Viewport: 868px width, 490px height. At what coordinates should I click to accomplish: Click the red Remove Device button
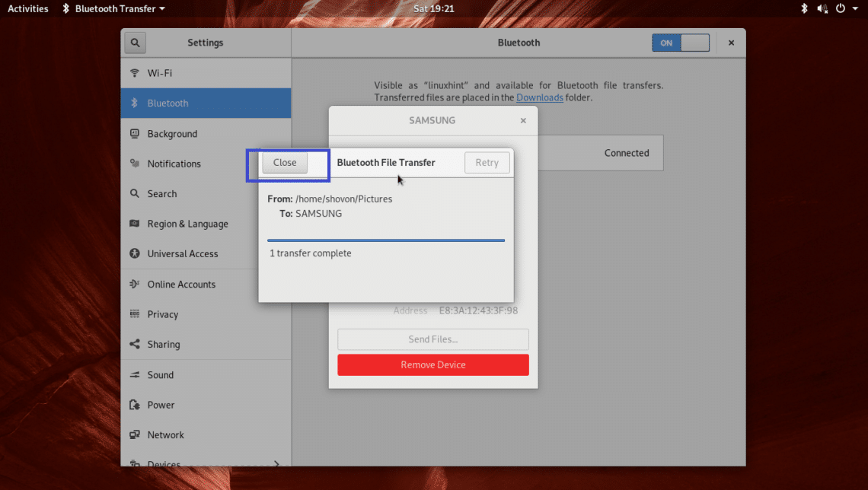click(x=433, y=365)
